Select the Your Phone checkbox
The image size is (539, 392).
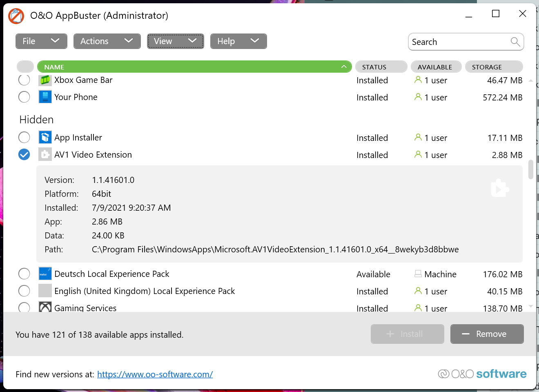pos(24,97)
